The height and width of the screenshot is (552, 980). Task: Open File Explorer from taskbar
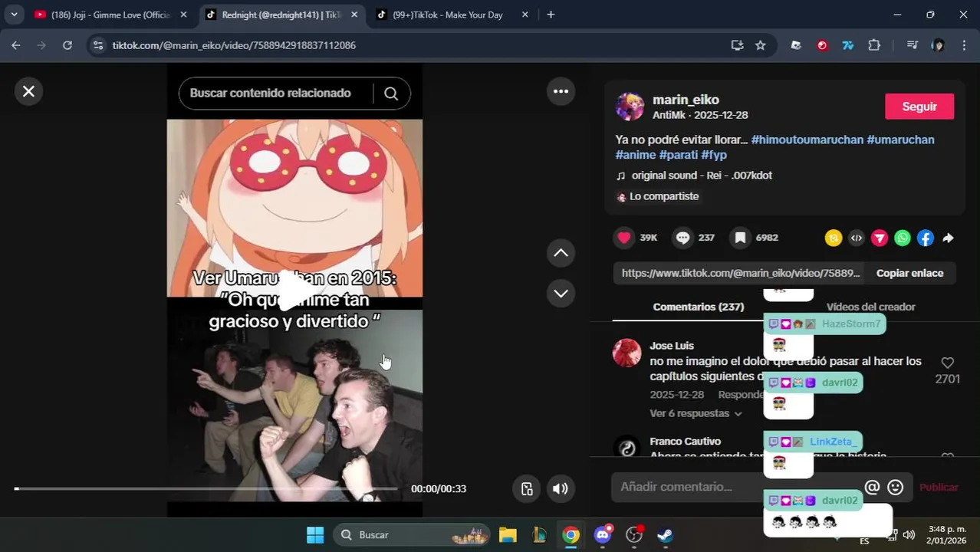[508, 535]
